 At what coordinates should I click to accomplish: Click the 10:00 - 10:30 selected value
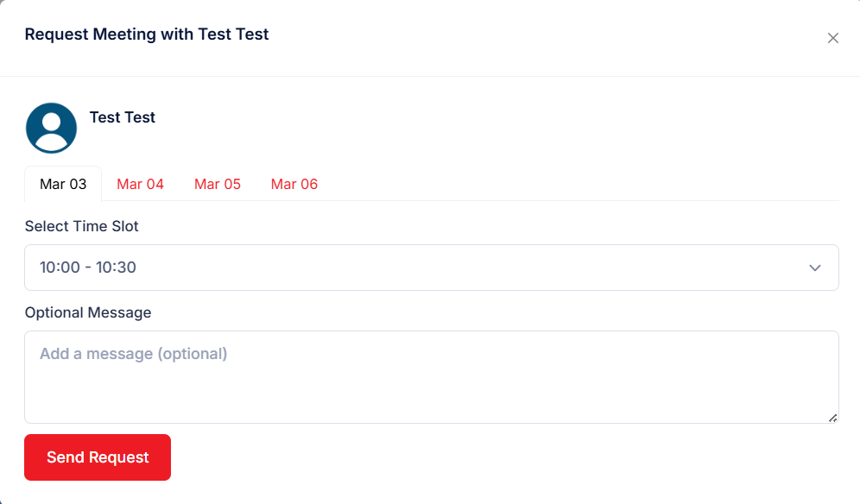point(88,268)
